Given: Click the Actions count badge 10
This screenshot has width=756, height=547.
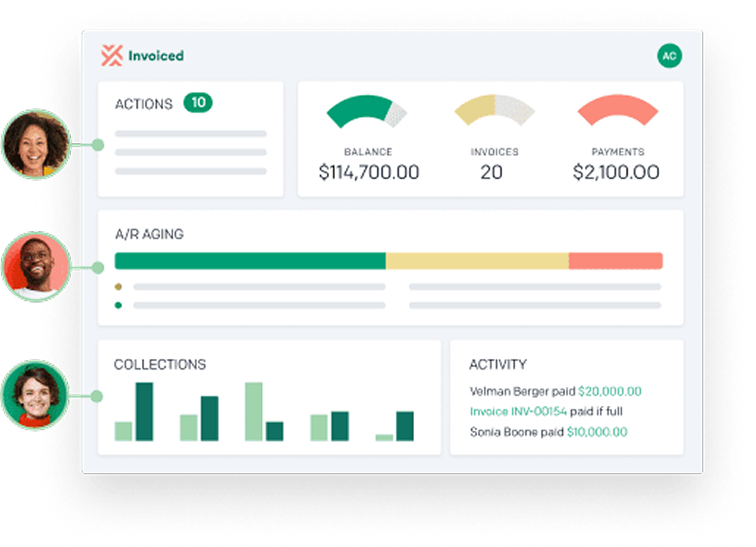Looking at the screenshot, I should pyautogui.click(x=198, y=103).
